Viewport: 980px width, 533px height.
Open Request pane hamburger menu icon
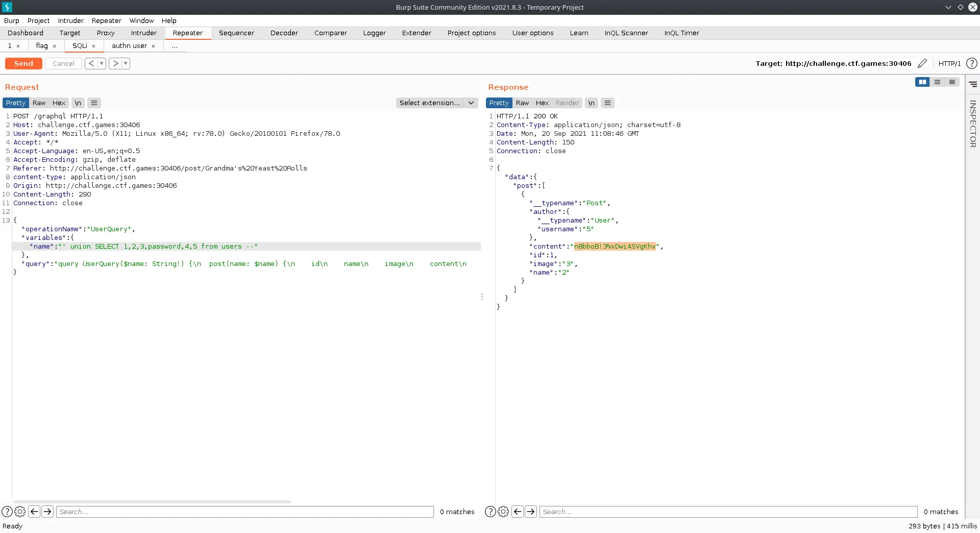[94, 103]
